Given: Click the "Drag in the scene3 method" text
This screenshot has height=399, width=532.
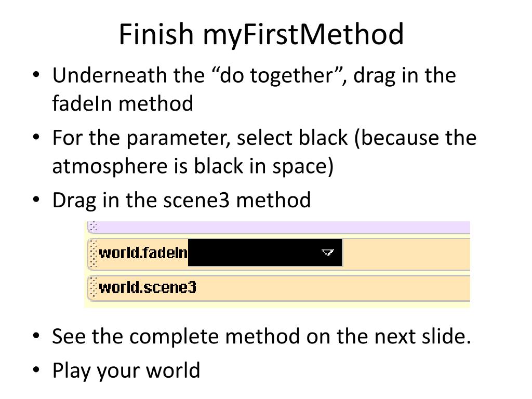Looking at the screenshot, I should [181, 200].
